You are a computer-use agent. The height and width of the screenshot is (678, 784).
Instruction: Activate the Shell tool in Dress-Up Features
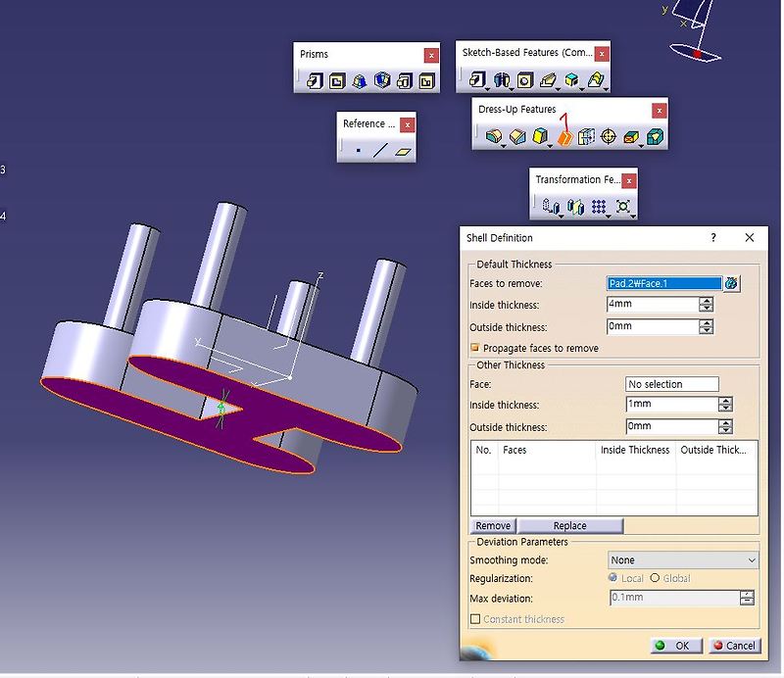point(564,137)
